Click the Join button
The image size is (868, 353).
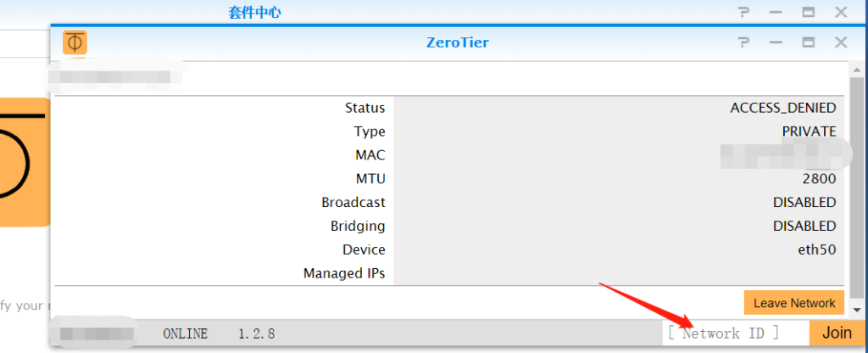point(837,333)
